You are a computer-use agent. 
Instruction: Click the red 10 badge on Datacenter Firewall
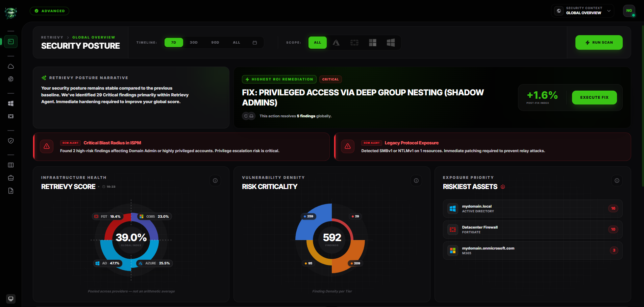pyautogui.click(x=613, y=230)
